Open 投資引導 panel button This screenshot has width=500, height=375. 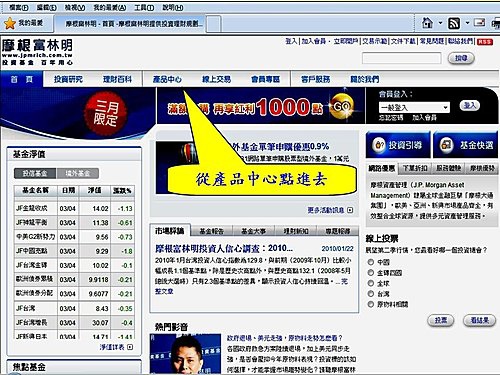[398, 145]
